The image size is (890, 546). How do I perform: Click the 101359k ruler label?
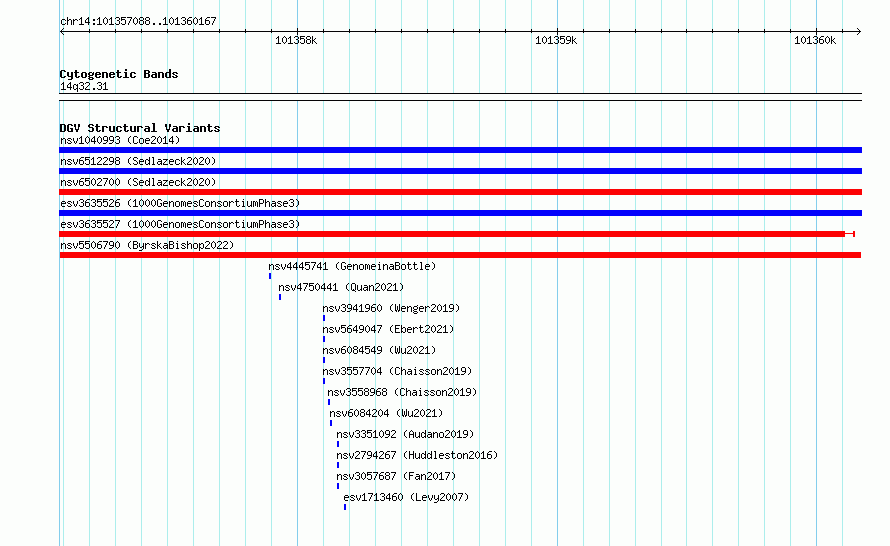(556, 40)
